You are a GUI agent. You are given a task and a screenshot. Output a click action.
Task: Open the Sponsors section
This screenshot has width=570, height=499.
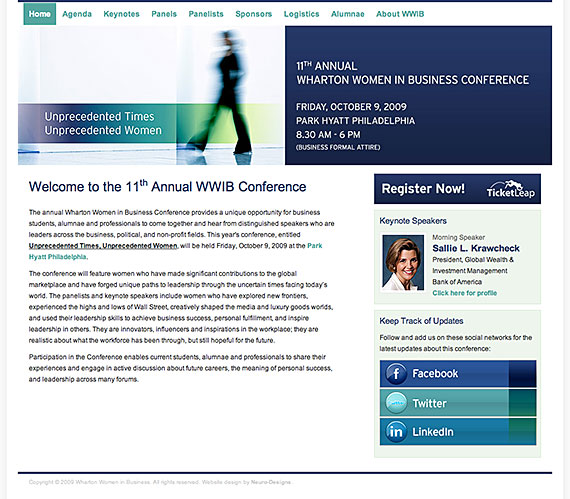pos(253,14)
